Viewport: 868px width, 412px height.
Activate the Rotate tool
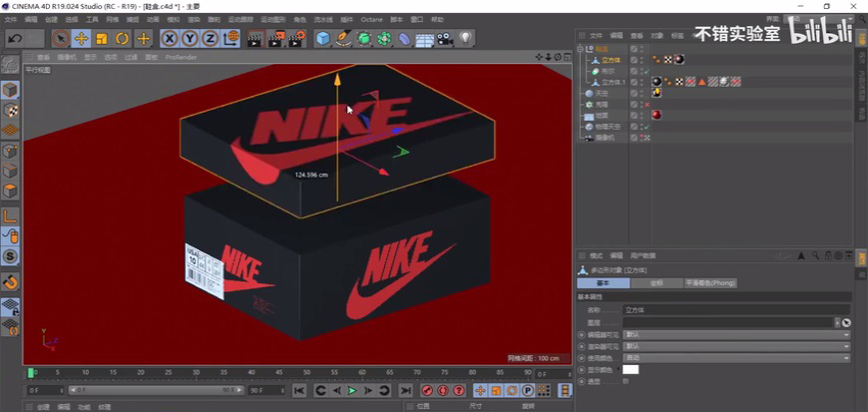pyautogui.click(x=123, y=39)
